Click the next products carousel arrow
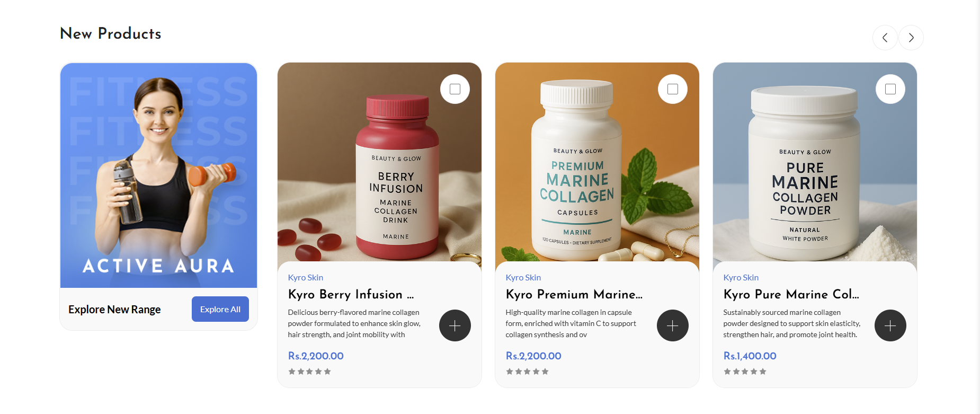 click(x=911, y=38)
